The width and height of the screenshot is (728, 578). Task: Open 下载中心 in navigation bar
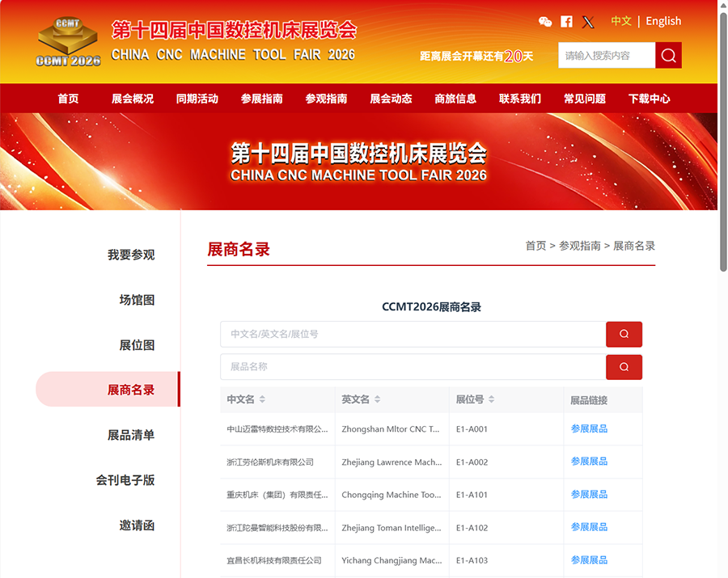(x=649, y=99)
